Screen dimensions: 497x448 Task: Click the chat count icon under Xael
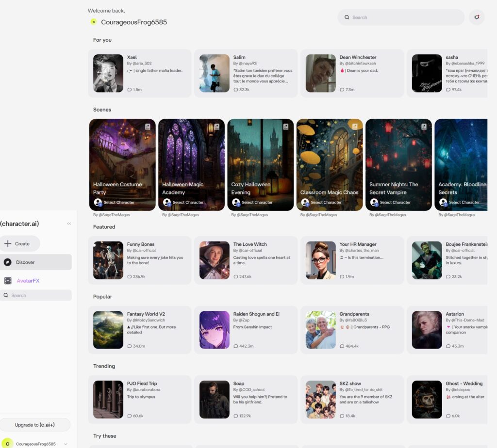pos(130,90)
